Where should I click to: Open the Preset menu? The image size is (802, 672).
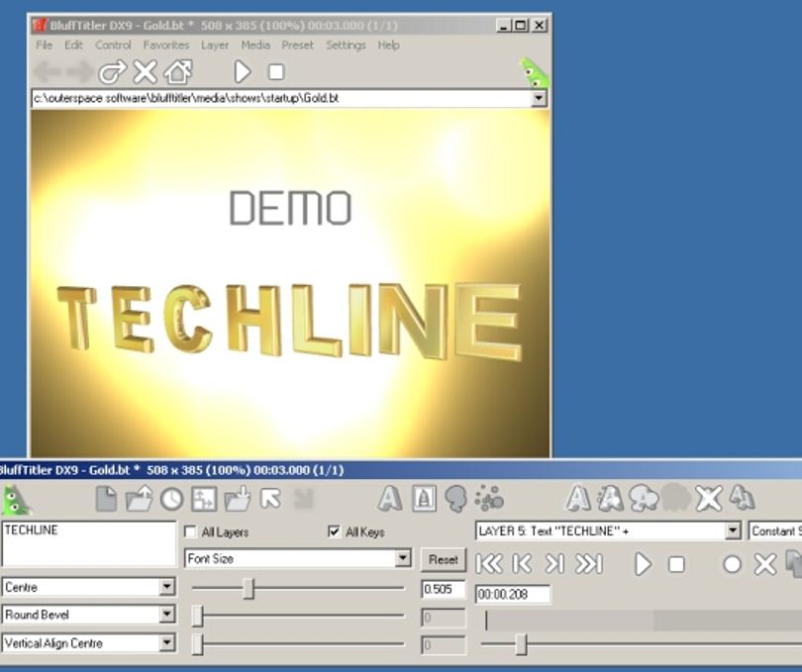tap(297, 45)
